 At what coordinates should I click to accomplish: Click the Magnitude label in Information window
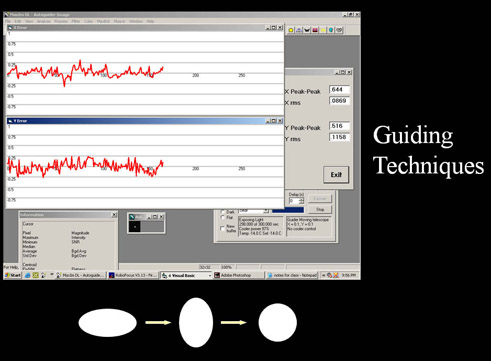tap(80, 233)
